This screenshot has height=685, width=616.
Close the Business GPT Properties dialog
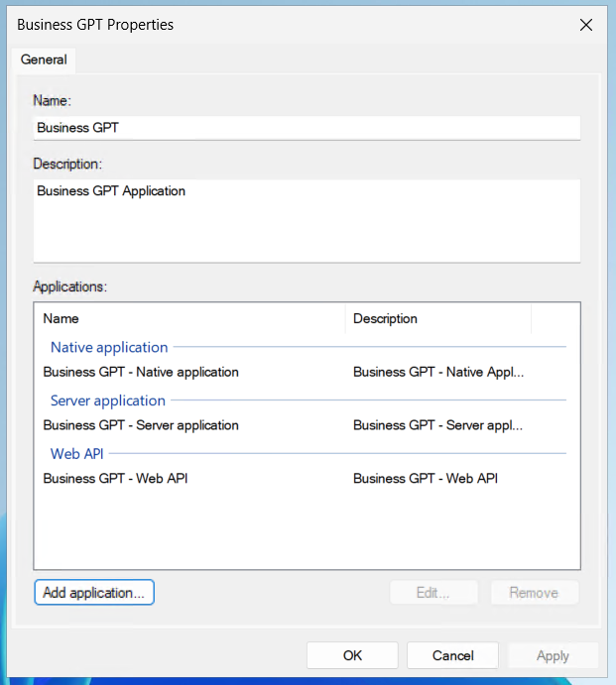tap(586, 25)
